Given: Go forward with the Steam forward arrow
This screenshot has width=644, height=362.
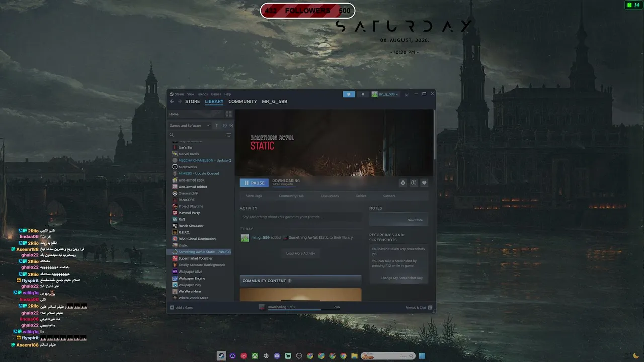Looking at the screenshot, I should [x=179, y=101].
